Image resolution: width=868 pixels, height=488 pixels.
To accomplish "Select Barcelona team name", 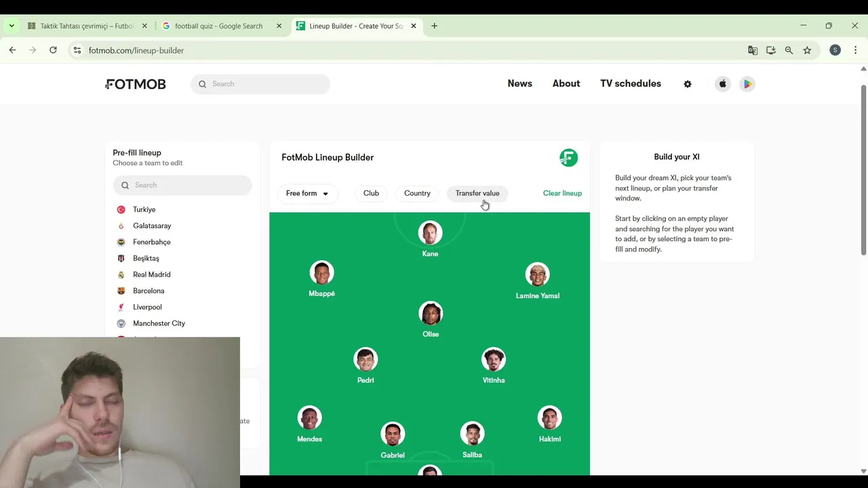I will [x=149, y=291].
